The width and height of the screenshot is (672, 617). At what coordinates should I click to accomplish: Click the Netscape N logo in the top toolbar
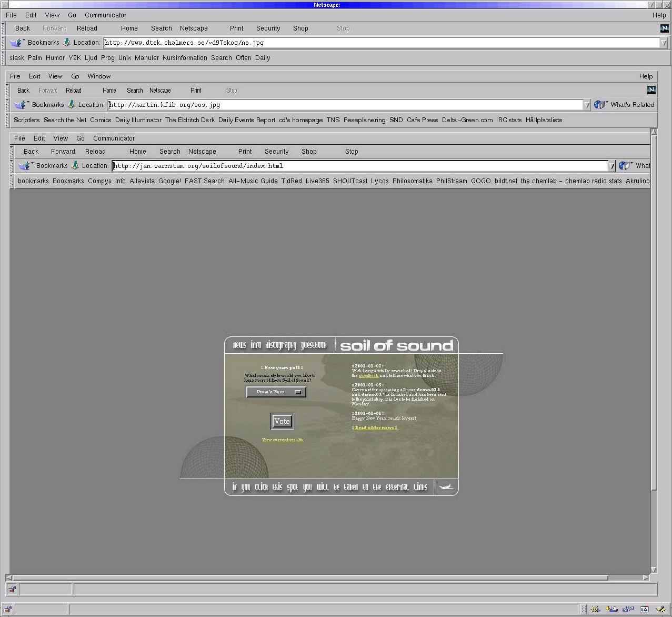pyautogui.click(x=664, y=28)
